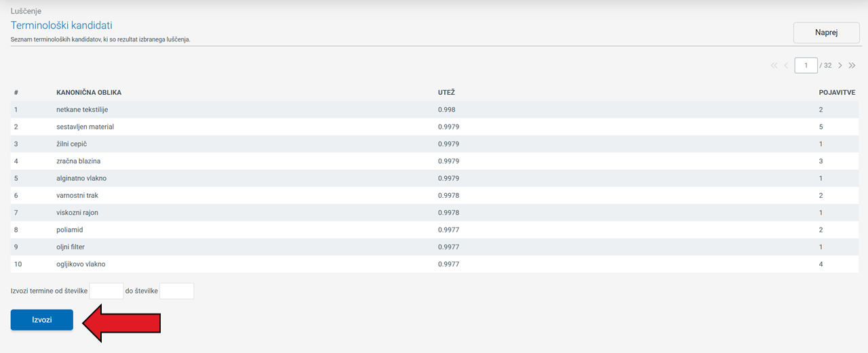
Task: Select the 'alginatno vlakno' candidate
Action: (81, 178)
